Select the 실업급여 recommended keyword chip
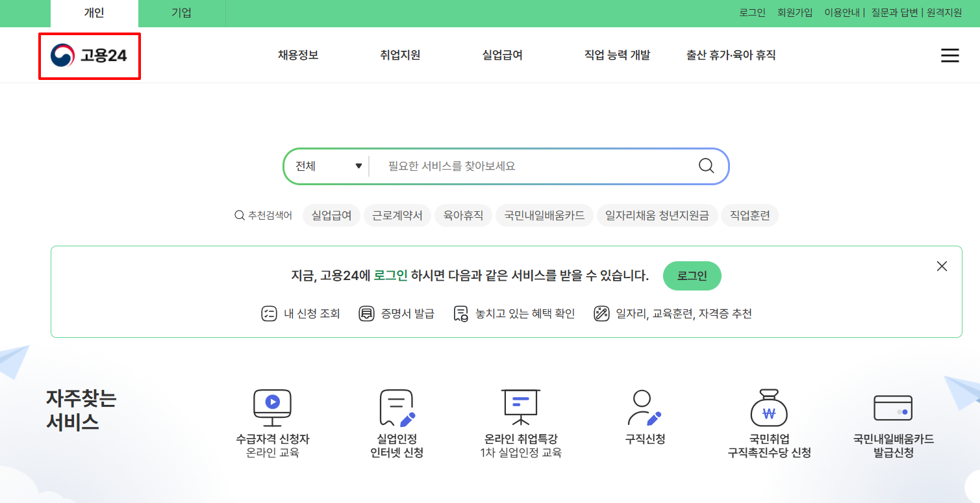The width and height of the screenshot is (980, 503). pyautogui.click(x=331, y=216)
